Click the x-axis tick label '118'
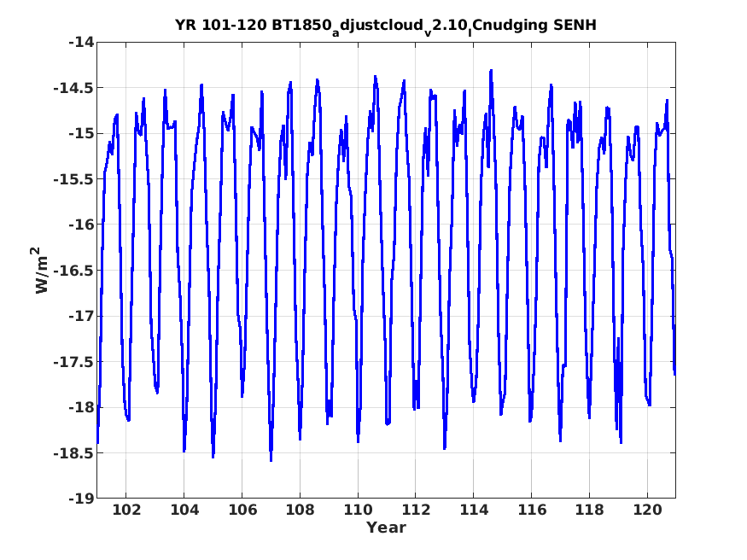This screenshot has height=560, width=747. point(589,510)
